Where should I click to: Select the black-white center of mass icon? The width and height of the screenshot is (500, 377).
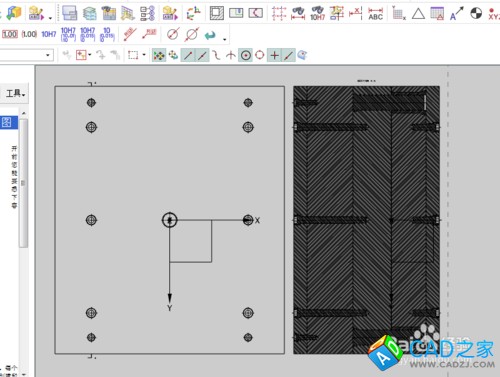point(476,13)
